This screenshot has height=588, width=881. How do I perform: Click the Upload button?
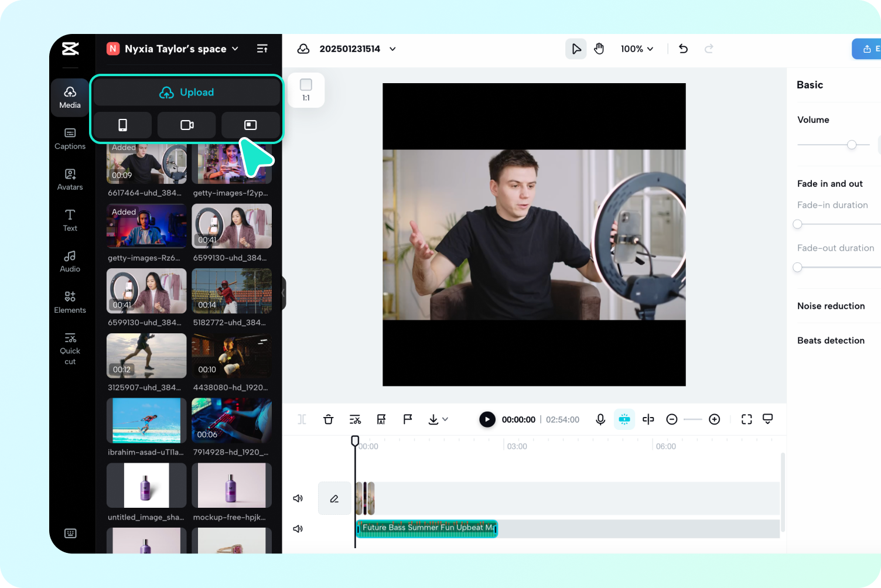tap(186, 92)
